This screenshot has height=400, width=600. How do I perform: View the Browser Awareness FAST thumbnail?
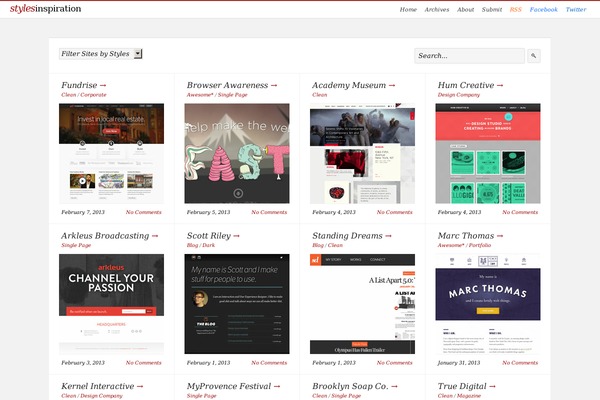point(237,153)
